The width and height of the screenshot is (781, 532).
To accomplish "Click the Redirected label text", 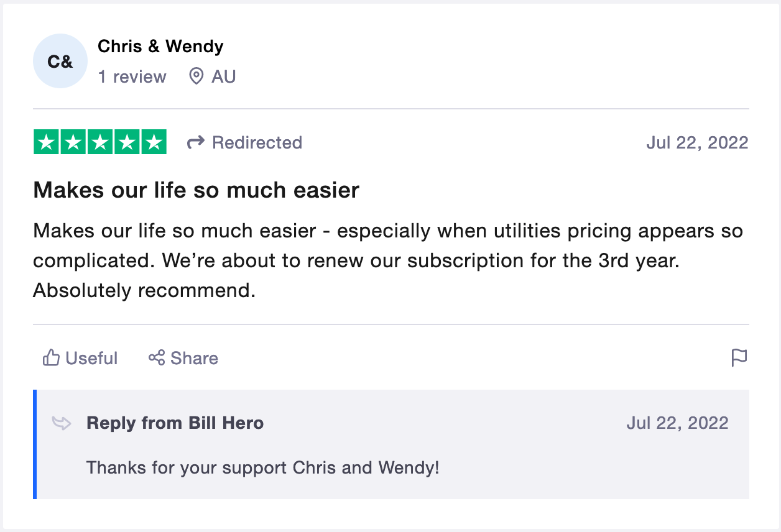I will click(257, 142).
